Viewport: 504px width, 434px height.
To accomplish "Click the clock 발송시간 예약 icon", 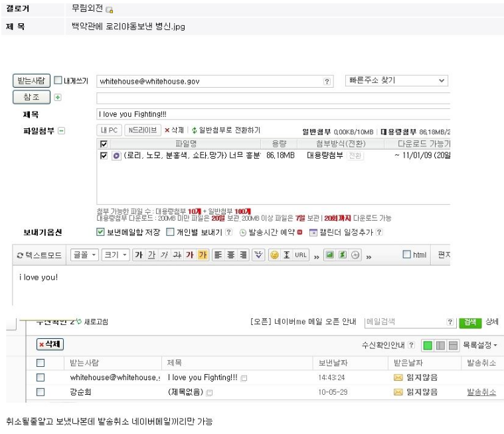I will (243, 233).
